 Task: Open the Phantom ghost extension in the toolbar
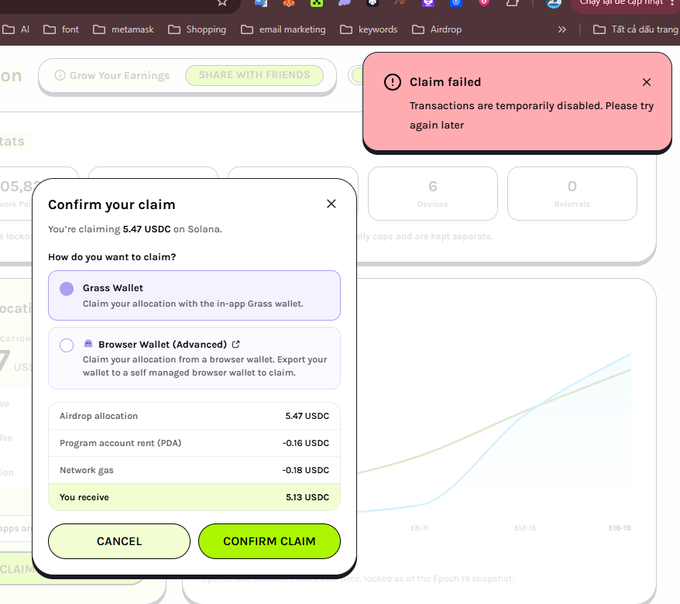click(x=345, y=3)
